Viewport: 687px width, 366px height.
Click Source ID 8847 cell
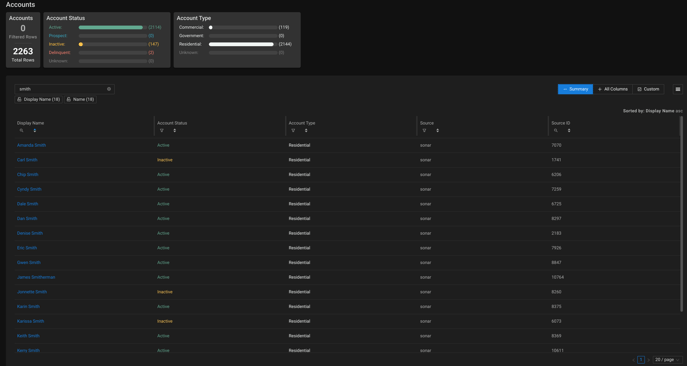[x=556, y=263]
